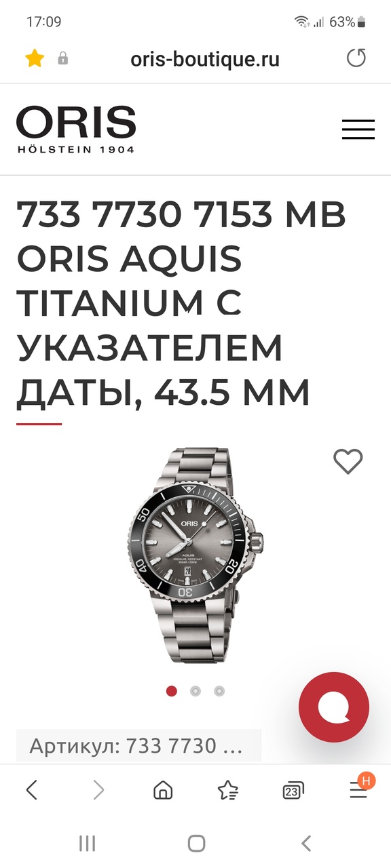Screen dimensions: 391x868
Task: Go forward with browser forward arrow
Action: point(98,789)
